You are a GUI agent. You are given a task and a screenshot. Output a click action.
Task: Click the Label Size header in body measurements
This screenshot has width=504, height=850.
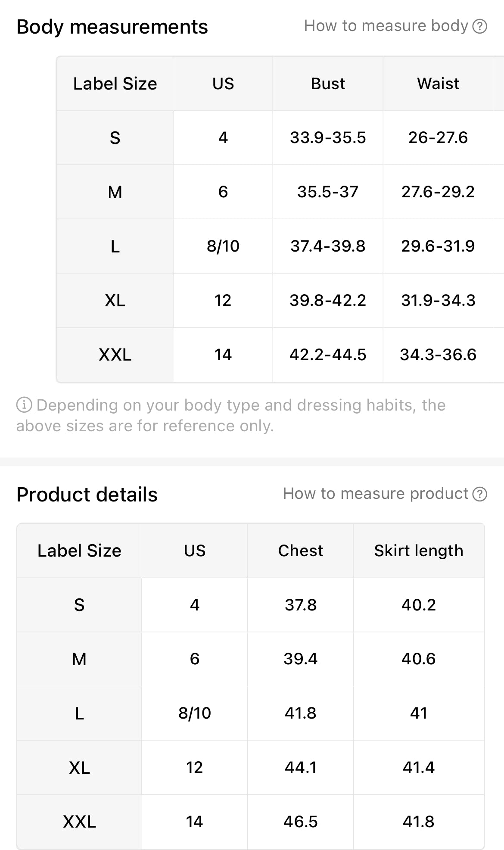tap(115, 84)
